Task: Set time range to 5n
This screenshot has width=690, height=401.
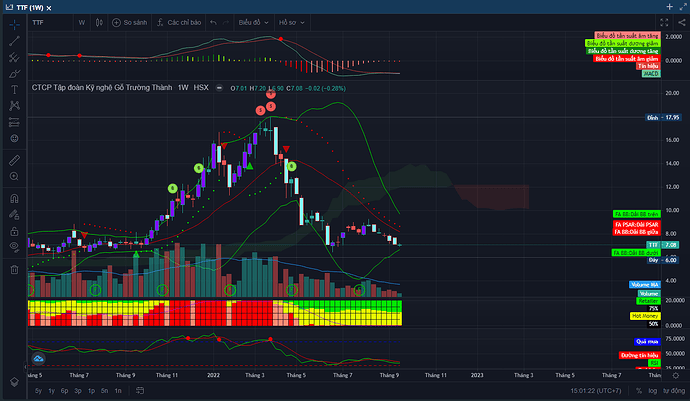Action: 104,390
